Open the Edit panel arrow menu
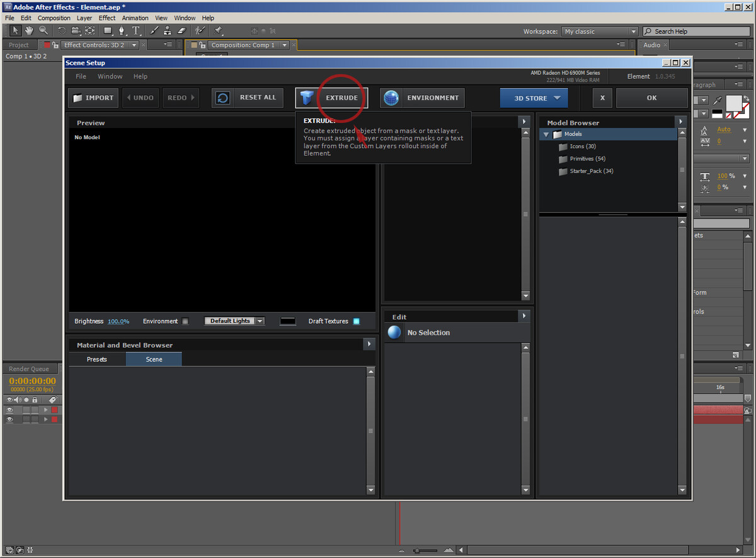756x558 pixels. (x=524, y=316)
